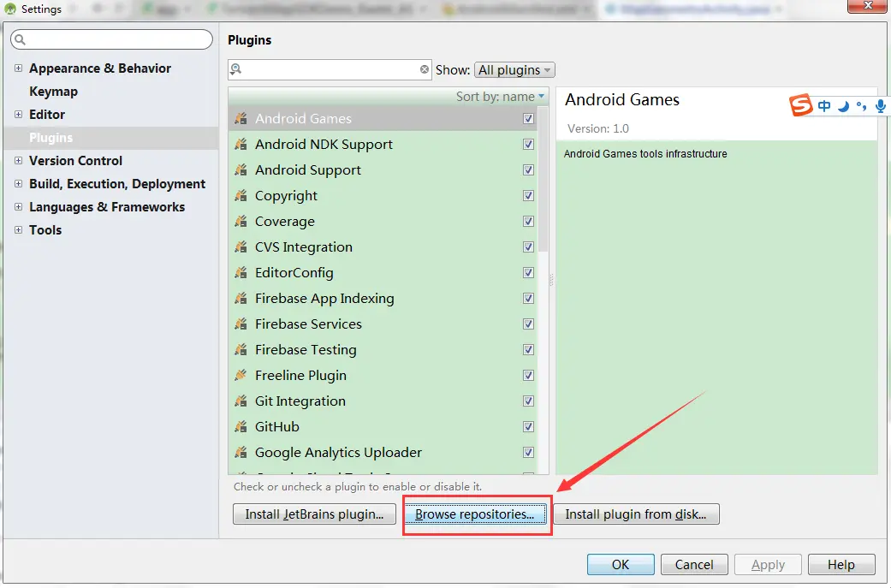Click the Android Games plugin icon
Screen dimensions: 891x588
(x=241, y=118)
